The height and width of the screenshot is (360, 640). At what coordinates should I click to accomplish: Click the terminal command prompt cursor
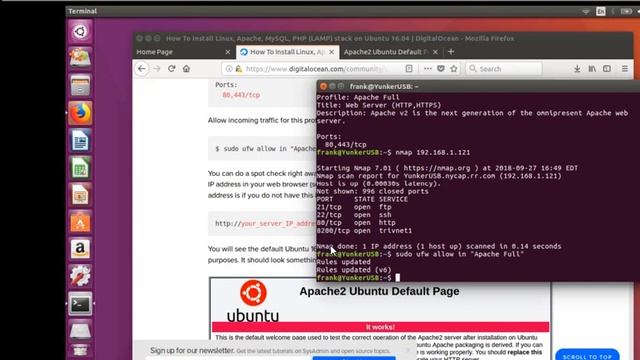pos(398,278)
